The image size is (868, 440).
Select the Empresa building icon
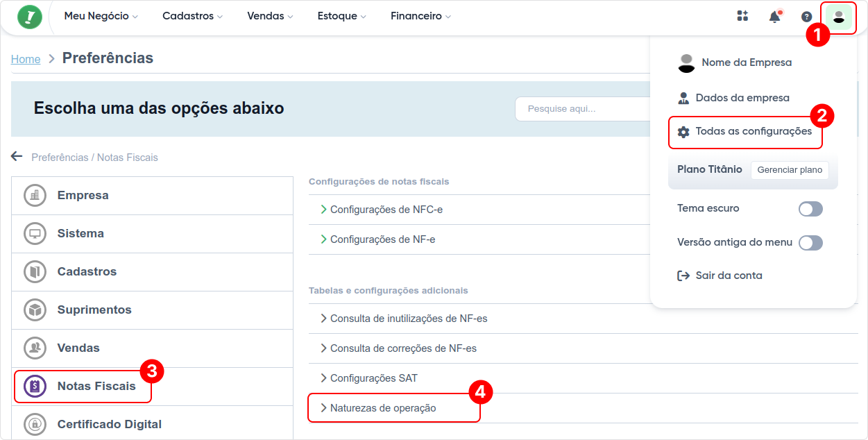35,196
